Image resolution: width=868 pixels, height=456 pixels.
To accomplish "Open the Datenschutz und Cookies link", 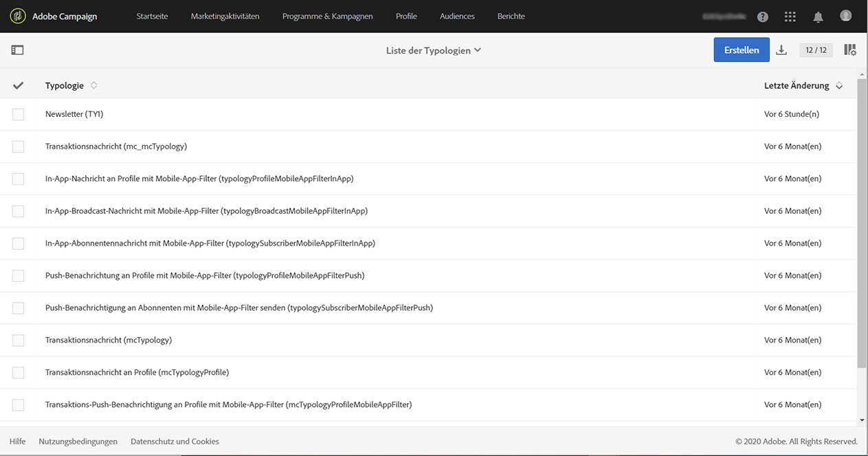I will tap(175, 442).
